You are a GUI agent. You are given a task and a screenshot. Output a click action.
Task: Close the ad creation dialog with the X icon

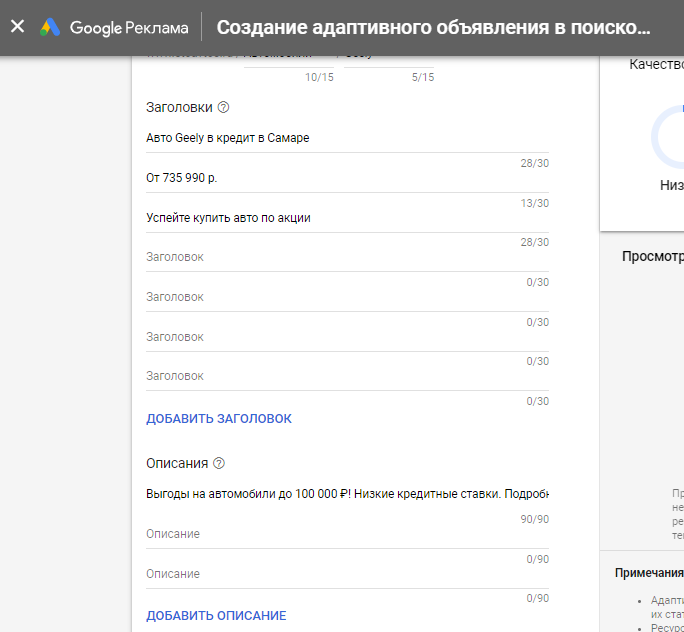(x=17, y=27)
